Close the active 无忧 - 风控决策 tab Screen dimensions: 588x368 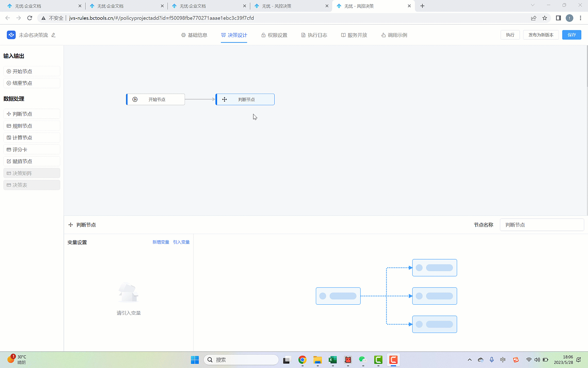409,6
